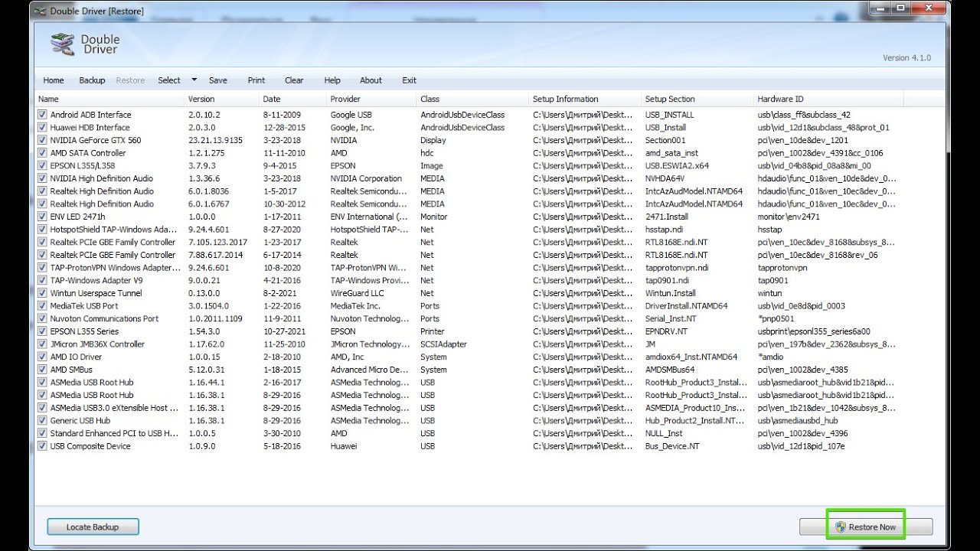
Task: Click the Locate Backup button
Action: [93, 527]
